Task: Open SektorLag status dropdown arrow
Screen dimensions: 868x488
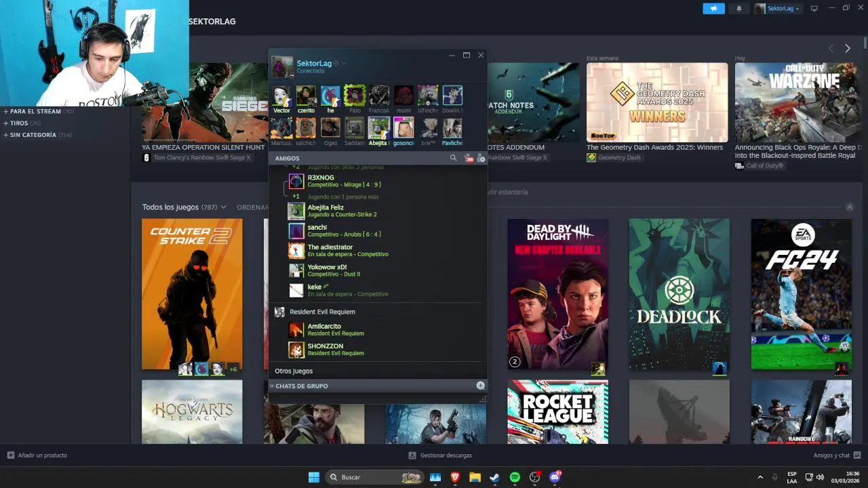Action: click(x=344, y=63)
